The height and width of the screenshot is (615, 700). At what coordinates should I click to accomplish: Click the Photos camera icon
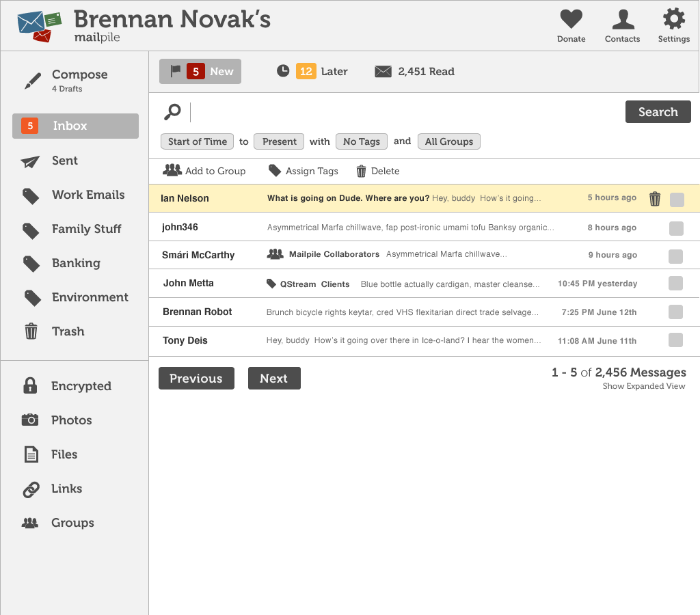(x=30, y=420)
